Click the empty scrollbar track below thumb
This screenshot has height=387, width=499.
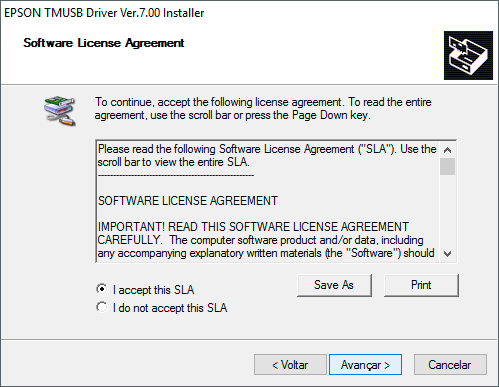pos(448,211)
